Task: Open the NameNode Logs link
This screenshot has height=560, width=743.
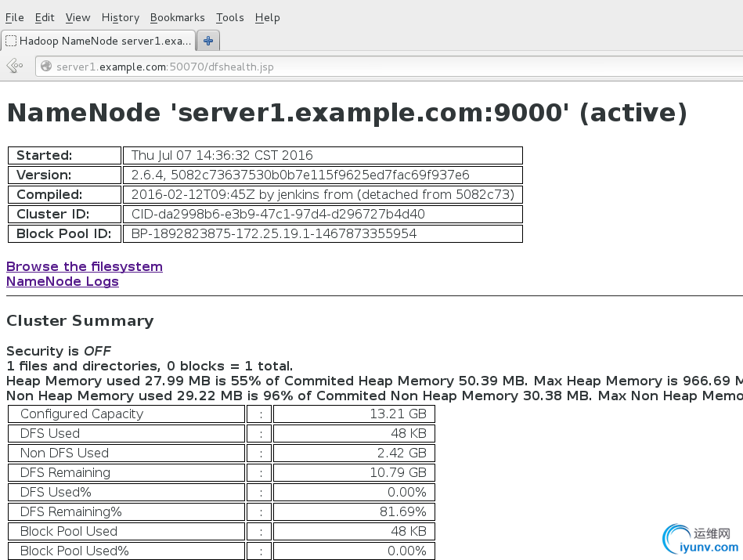Action: (x=63, y=281)
